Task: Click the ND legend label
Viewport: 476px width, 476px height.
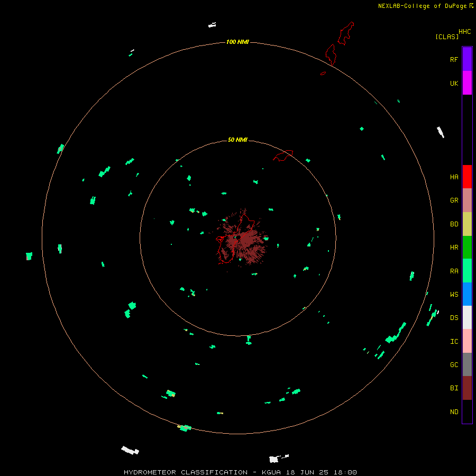Action: tap(454, 412)
